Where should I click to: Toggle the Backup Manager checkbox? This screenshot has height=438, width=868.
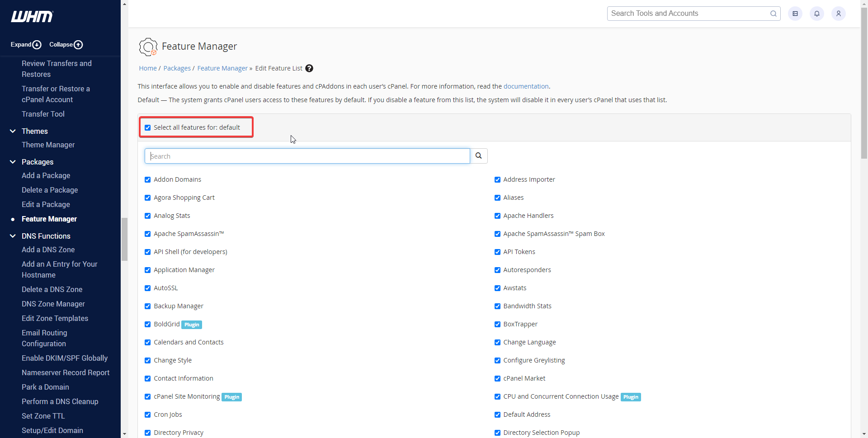[x=147, y=306]
